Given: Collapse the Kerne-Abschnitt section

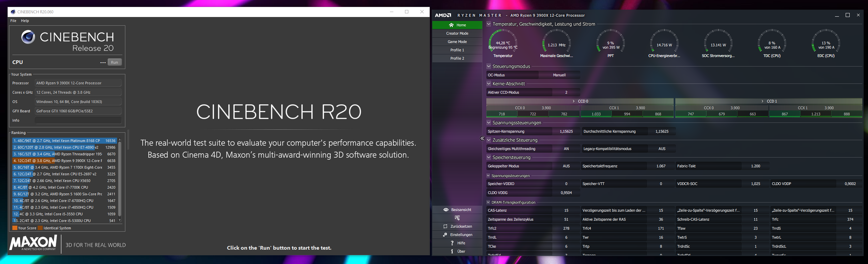Looking at the screenshot, I should (489, 84).
